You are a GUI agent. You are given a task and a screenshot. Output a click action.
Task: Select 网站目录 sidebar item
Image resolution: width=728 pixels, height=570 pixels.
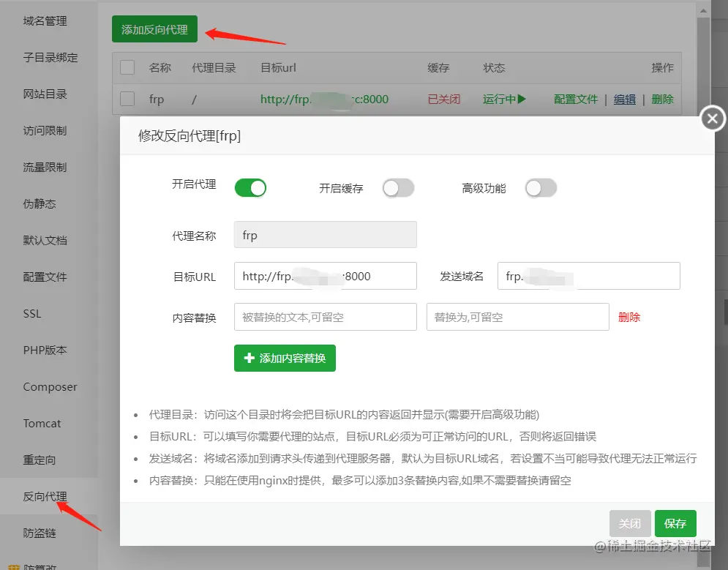[45, 94]
